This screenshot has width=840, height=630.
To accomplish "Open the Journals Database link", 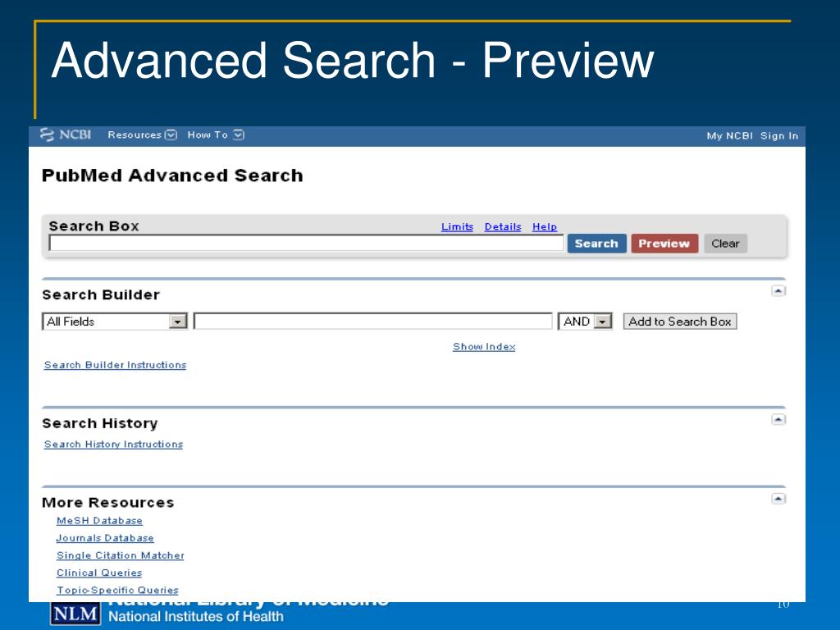I will pos(105,538).
